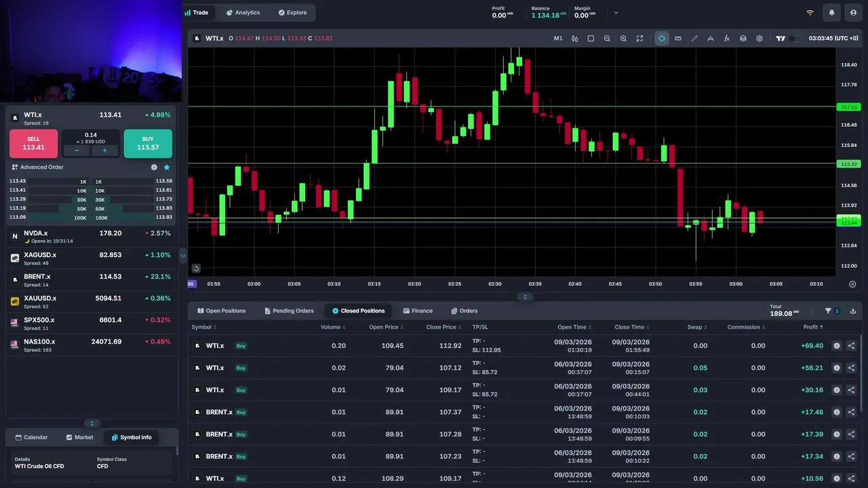This screenshot has width=868, height=488.
Task: Open the user account profile icon
Action: pyautogui.click(x=853, y=13)
